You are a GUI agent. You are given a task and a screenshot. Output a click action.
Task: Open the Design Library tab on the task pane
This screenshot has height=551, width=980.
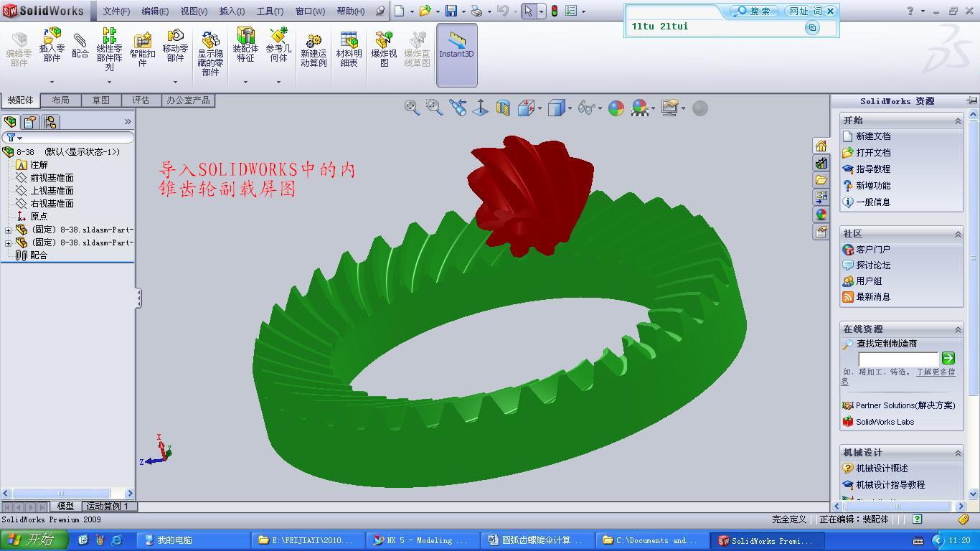pos(821,163)
